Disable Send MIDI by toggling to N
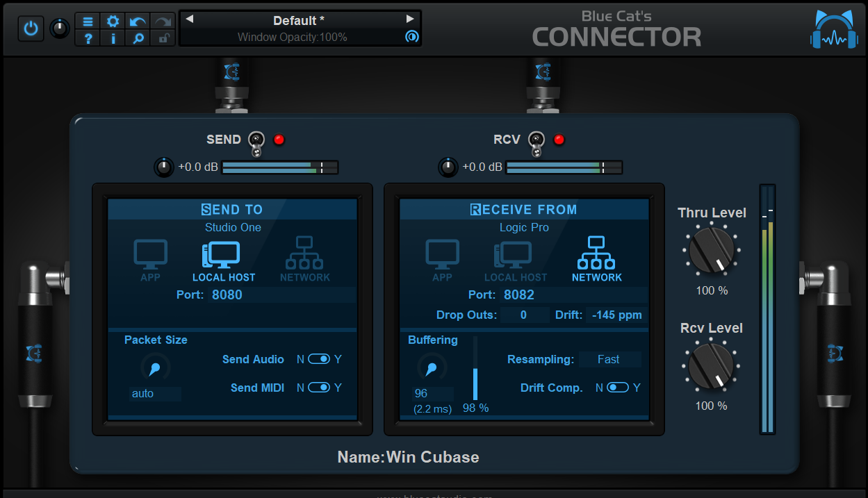 (x=319, y=388)
